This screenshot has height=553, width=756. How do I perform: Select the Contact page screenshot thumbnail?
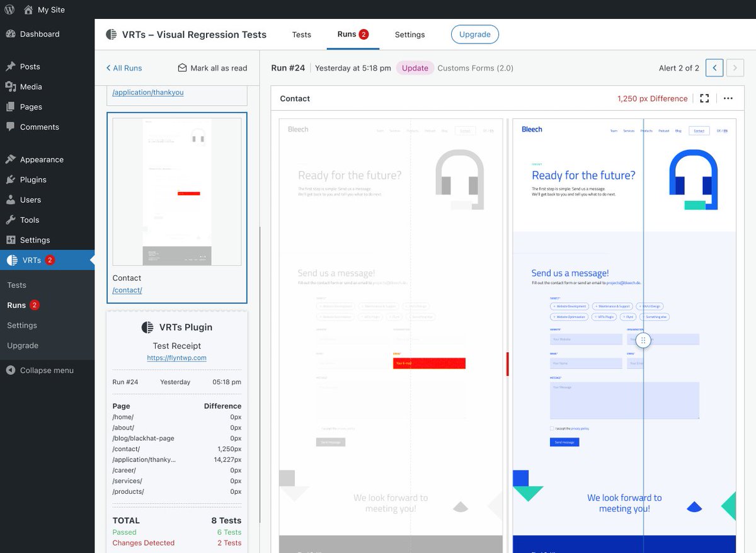point(176,189)
